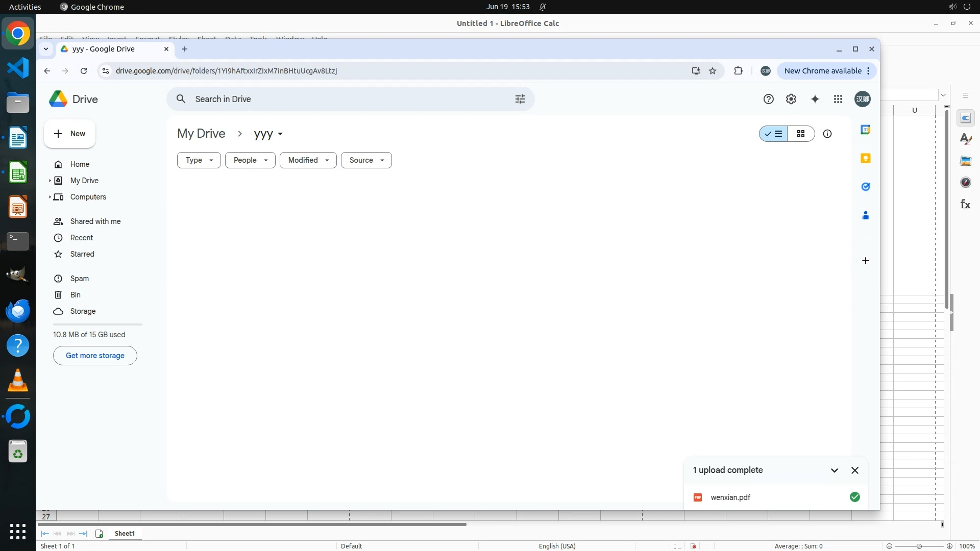Open Drive settings gear icon
This screenshot has width=980, height=551.
(791, 99)
